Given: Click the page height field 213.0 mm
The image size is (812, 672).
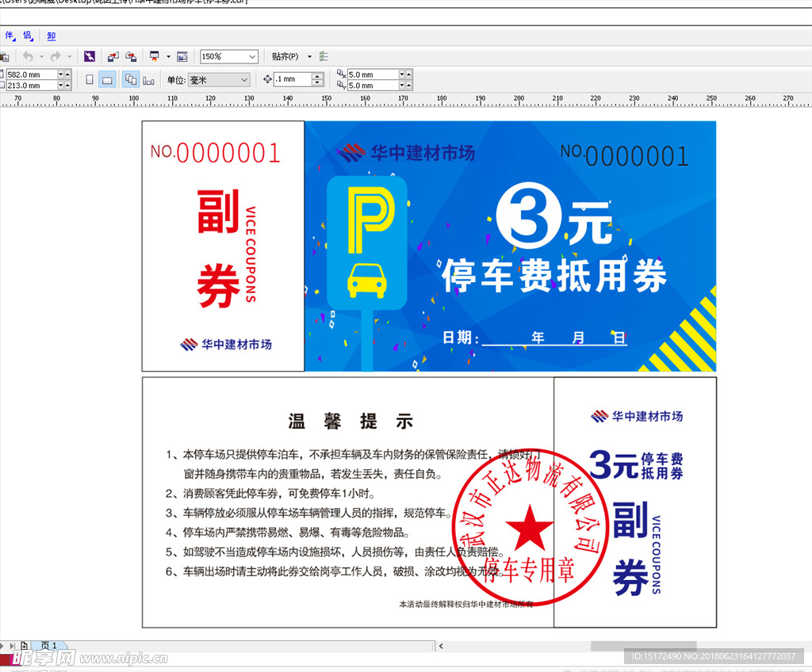Looking at the screenshot, I should point(32,86).
